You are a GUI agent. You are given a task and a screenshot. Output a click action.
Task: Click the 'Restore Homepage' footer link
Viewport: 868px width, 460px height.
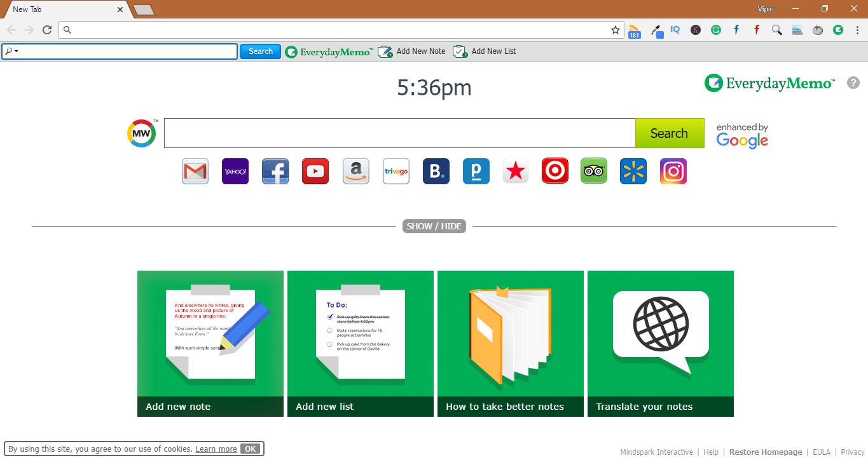766,451
